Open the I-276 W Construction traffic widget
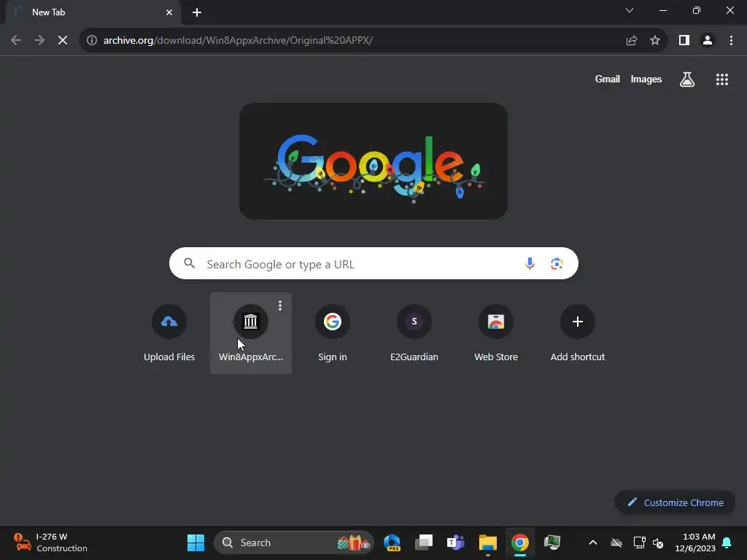 [x=50, y=542]
